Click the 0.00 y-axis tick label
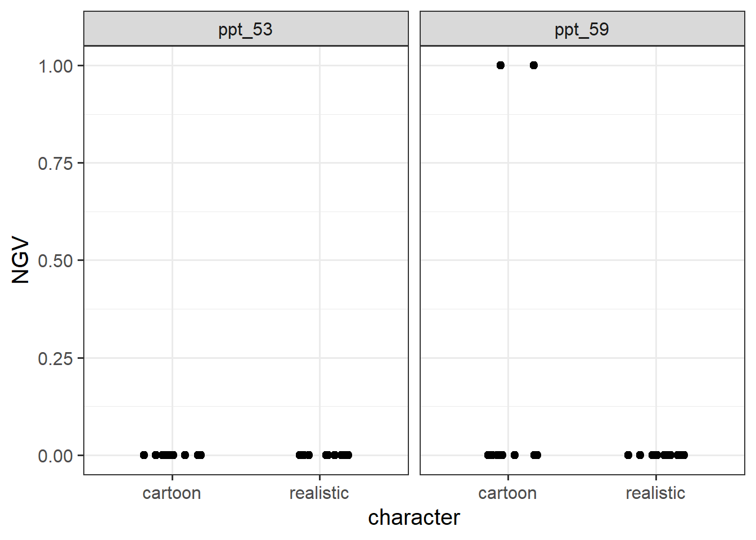 click(x=55, y=456)
